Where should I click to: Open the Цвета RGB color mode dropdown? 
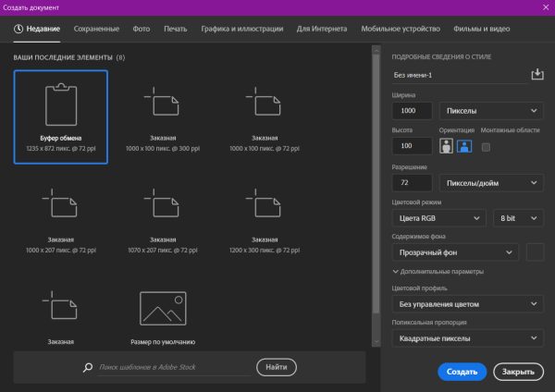click(x=438, y=218)
